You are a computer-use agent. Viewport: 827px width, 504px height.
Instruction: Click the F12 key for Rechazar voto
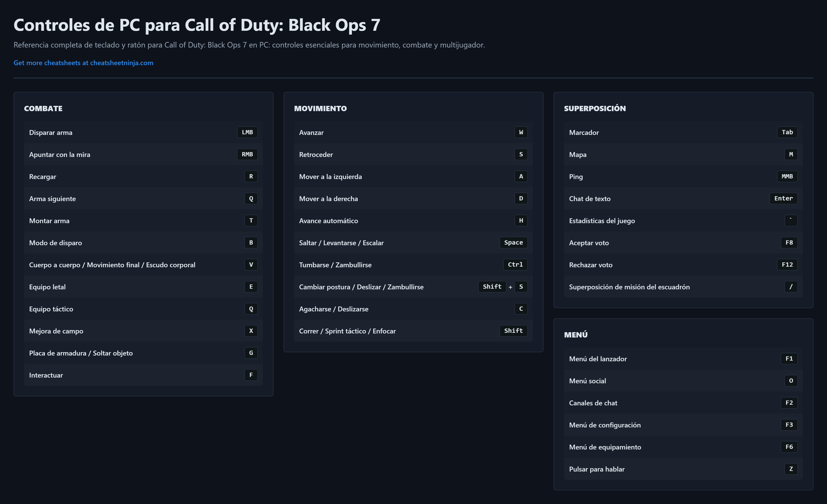click(787, 265)
